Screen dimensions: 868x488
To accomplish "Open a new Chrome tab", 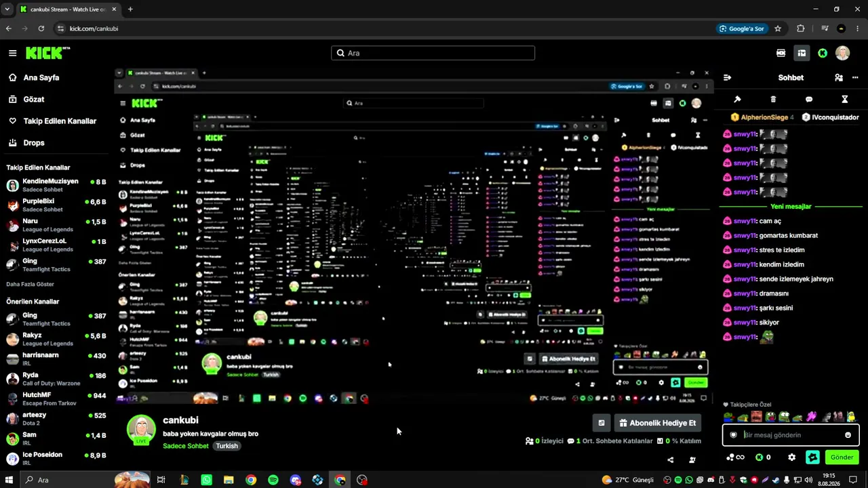I will (130, 9).
